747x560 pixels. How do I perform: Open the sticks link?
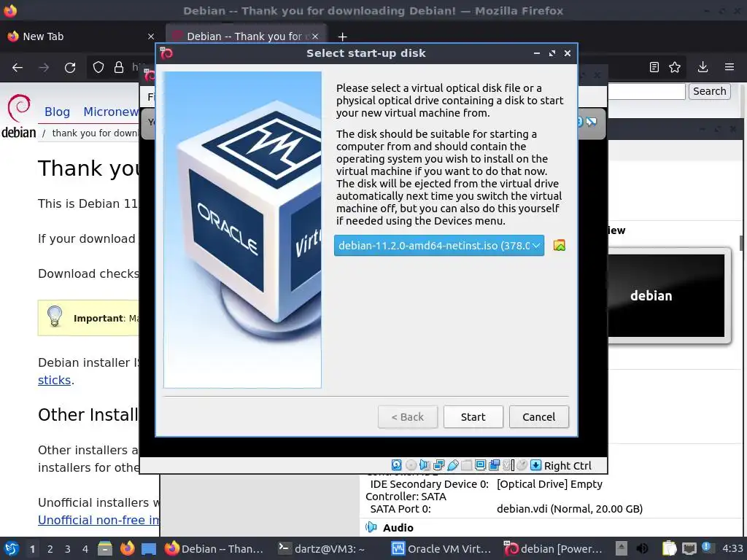[54, 380]
